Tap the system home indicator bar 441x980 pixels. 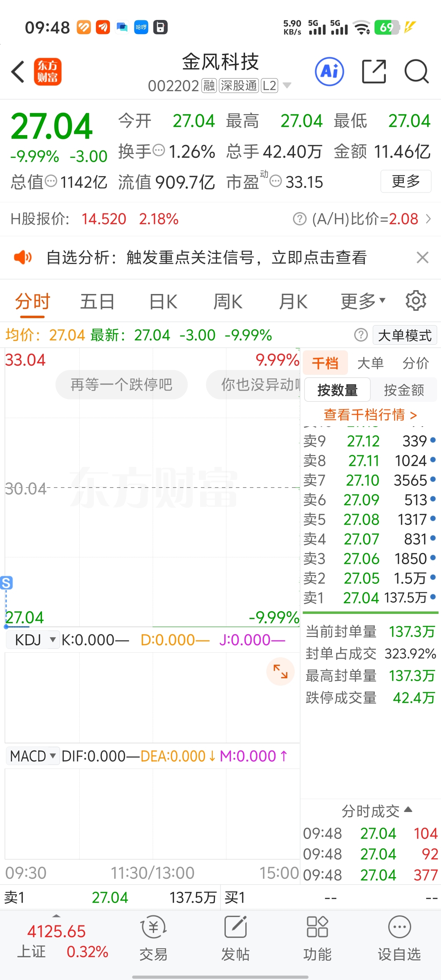click(220, 977)
